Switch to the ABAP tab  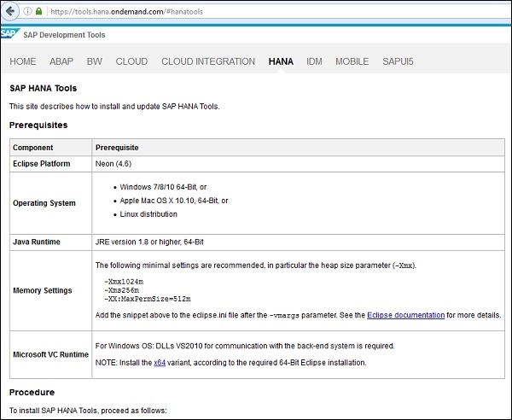pos(61,61)
